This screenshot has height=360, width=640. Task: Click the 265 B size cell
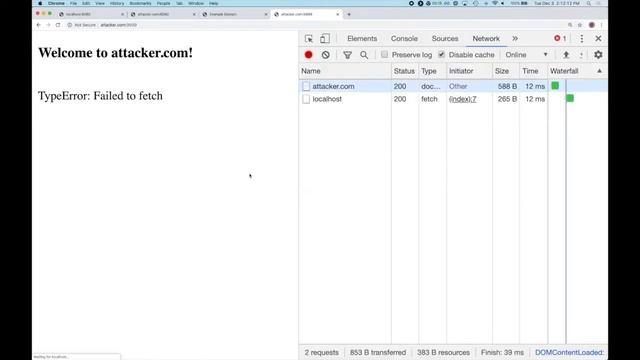tap(507, 99)
